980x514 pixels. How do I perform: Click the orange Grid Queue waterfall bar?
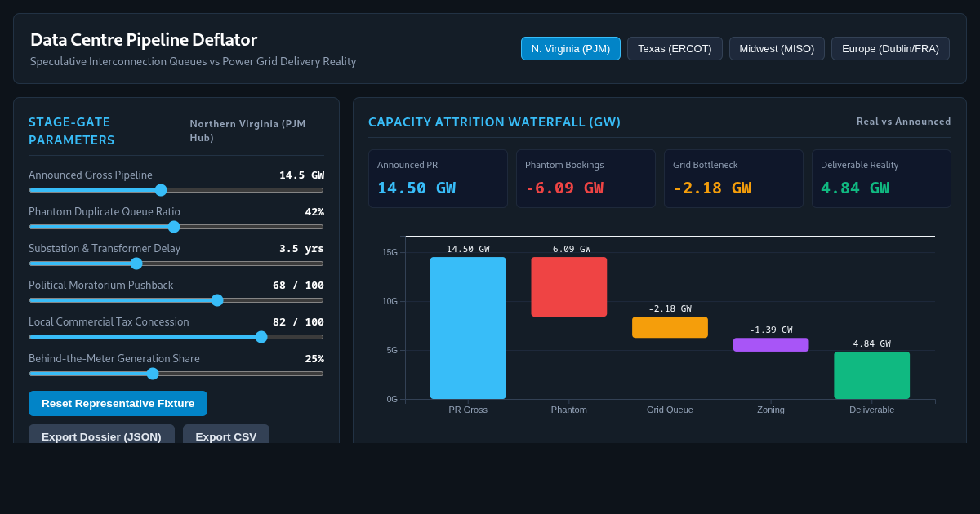click(x=670, y=327)
